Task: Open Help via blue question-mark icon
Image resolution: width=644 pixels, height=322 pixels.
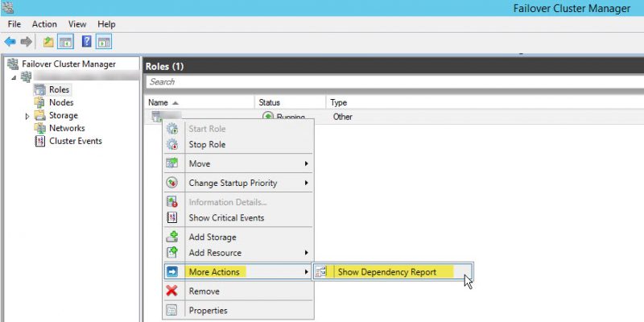Action: point(86,42)
